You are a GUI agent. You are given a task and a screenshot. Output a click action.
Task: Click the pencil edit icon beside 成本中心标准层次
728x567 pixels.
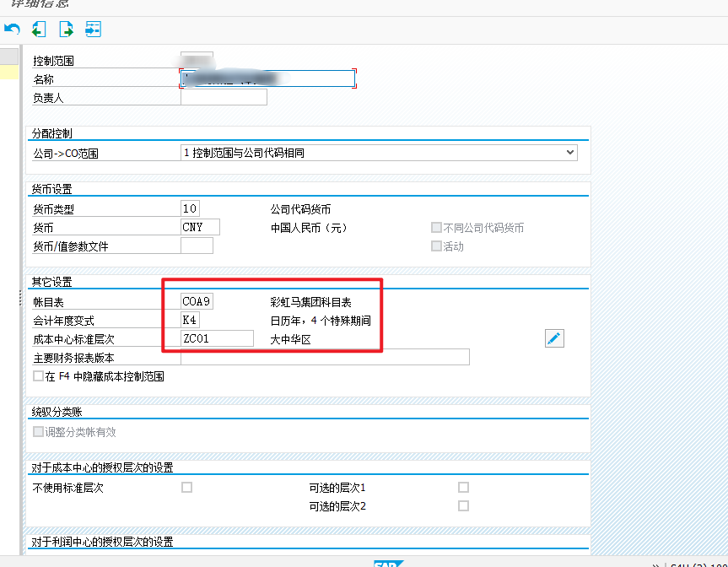[x=554, y=337]
